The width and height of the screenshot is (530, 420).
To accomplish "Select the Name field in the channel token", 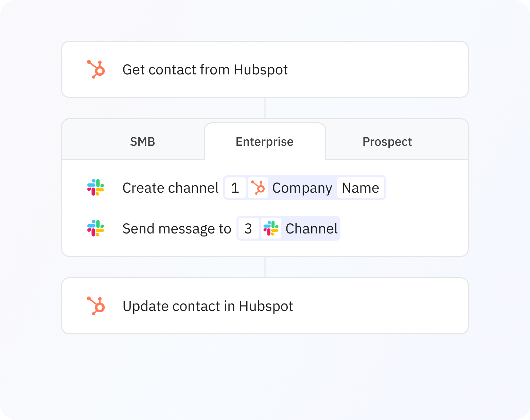I will tap(360, 188).
